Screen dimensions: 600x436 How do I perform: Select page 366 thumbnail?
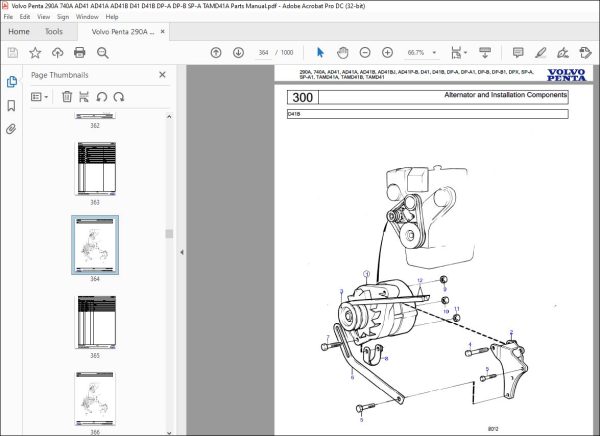point(95,398)
